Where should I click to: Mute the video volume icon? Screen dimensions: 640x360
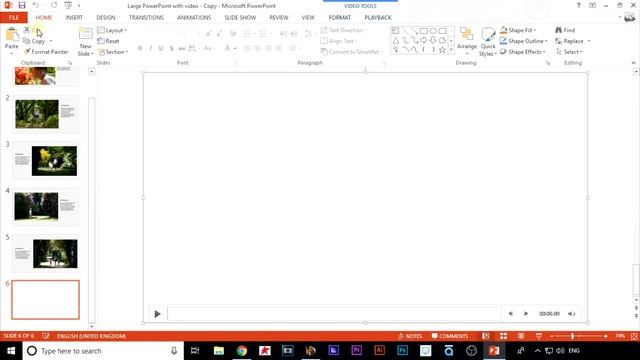(571, 313)
